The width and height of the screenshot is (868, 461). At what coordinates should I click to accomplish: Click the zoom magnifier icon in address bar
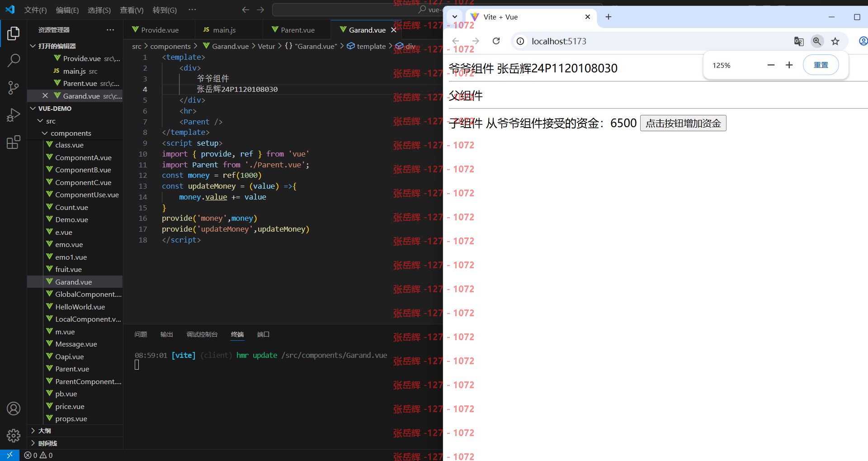[817, 41]
